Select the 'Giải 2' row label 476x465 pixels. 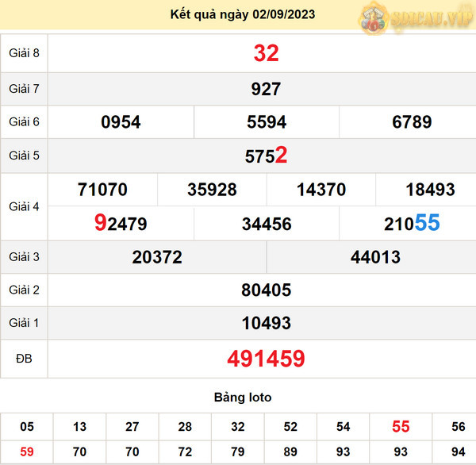click(24, 290)
